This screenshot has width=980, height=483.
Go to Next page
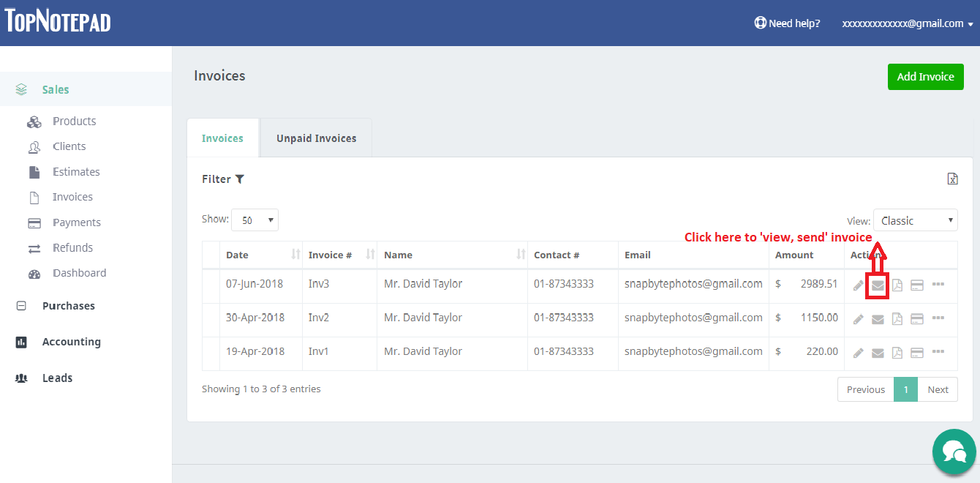tap(938, 389)
